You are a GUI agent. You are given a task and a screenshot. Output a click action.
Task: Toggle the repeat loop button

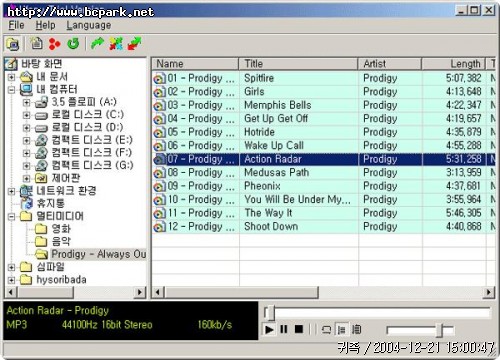pyautogui.click(x=326, y=330)
